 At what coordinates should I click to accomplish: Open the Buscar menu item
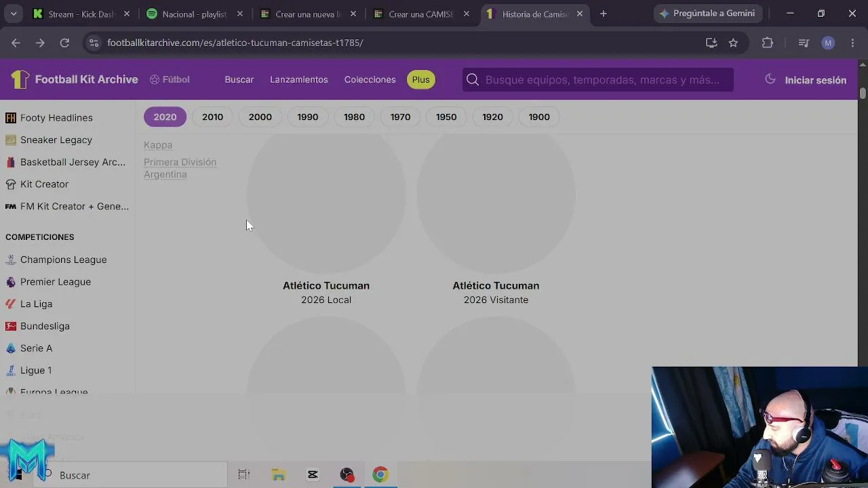click(x=239, y=79)
